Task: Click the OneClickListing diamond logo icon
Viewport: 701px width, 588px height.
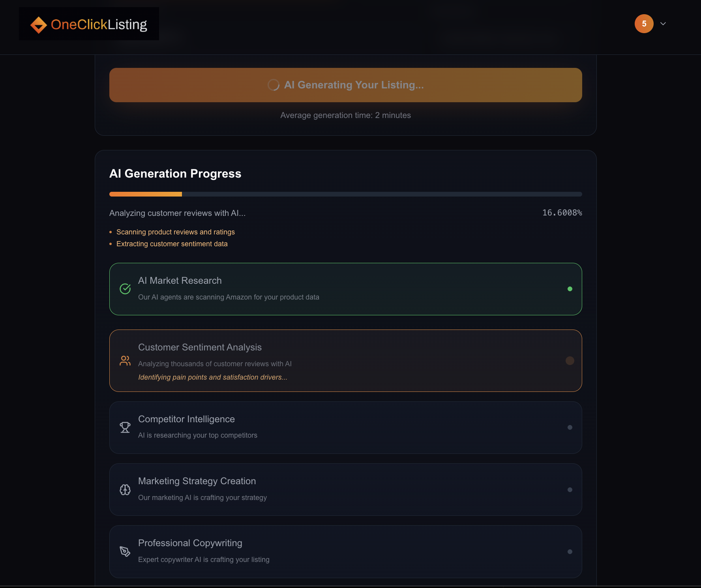Action: coord(39,25)
